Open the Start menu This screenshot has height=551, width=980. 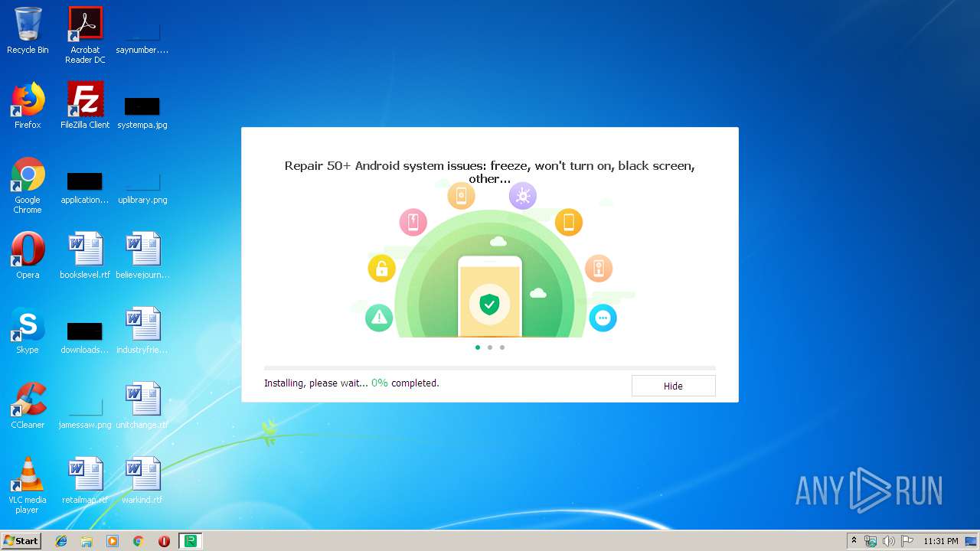21,541
